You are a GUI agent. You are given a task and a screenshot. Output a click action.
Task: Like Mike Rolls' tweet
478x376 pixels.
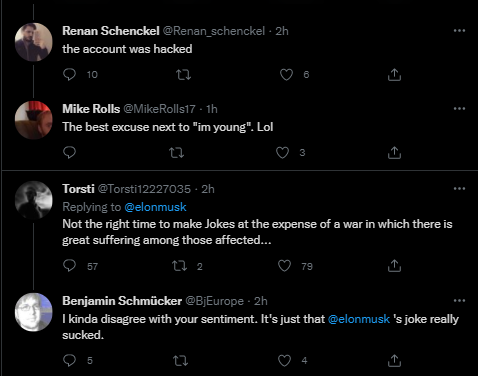pyautogui.click(x=282, y=153)
